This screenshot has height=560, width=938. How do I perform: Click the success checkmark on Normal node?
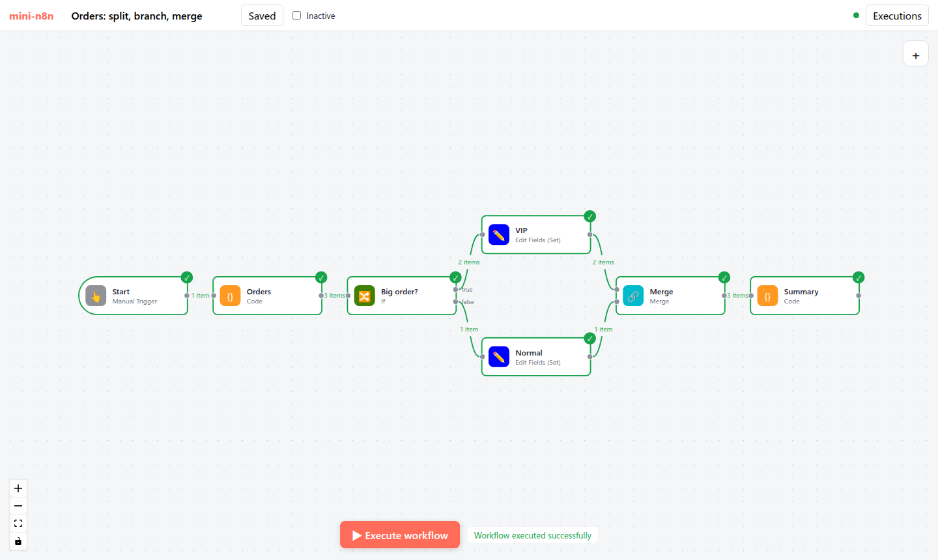(590, 339)
